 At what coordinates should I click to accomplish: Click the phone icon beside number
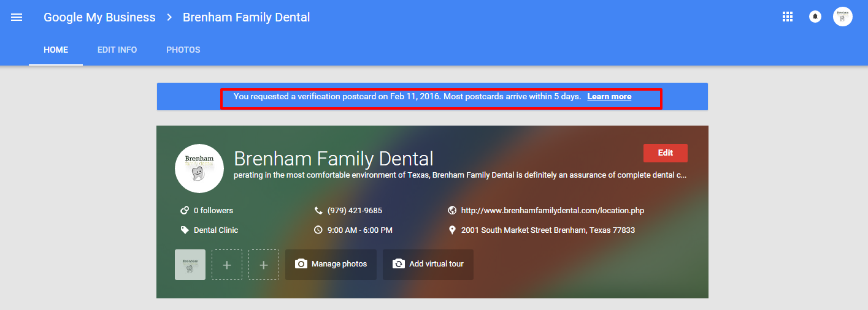click(318, 210)
